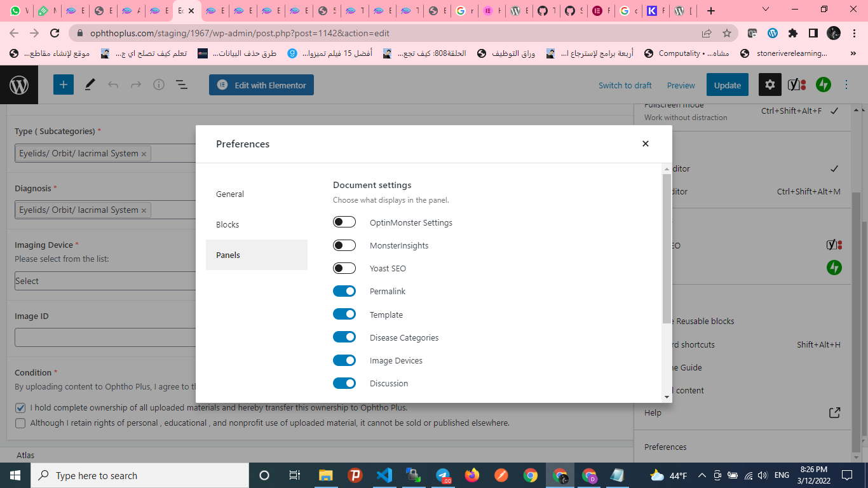This screenshot has width=868, height=488.
Task: Click the Image ID input field
Action: click(x=105, y=337)
